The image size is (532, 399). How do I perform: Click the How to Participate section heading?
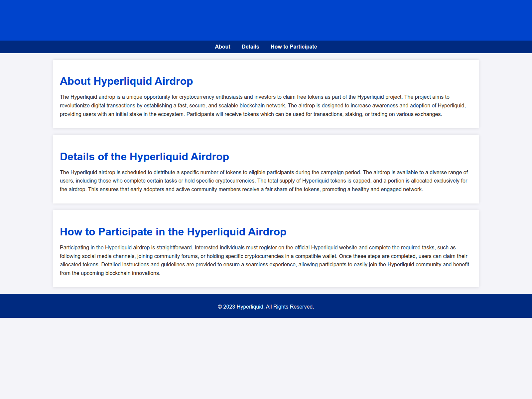tap(173, 232)
